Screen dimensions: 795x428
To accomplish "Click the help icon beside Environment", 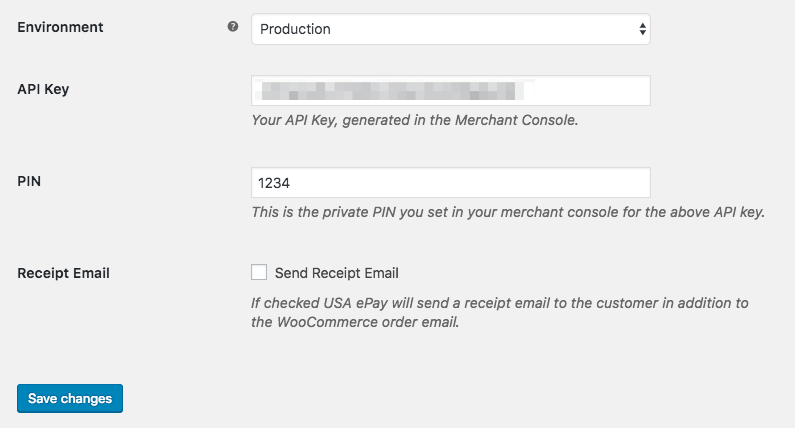I will (233, 27).
